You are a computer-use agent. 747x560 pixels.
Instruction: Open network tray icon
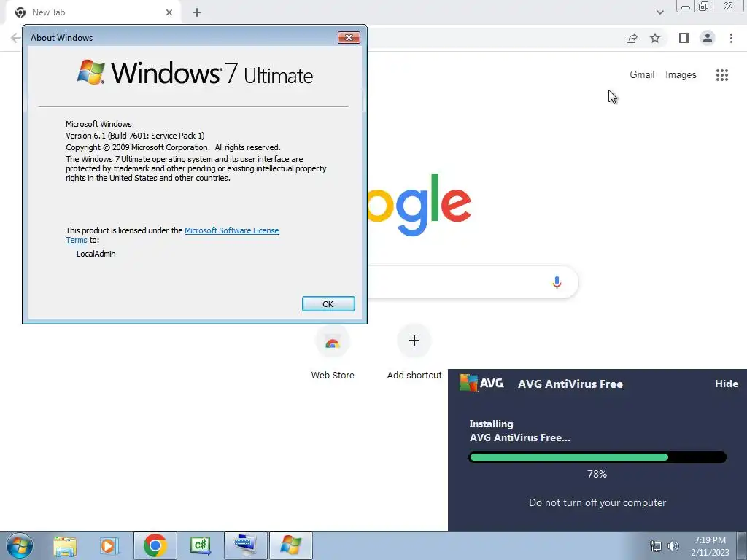pyautogui.click(x=656, y=546)
